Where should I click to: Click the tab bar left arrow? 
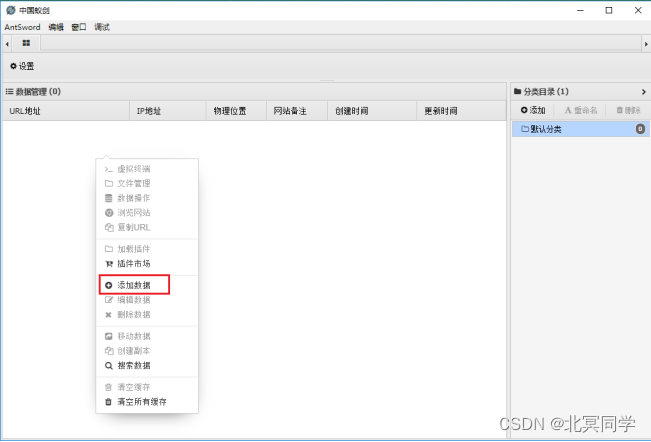[x=7, y=44]
